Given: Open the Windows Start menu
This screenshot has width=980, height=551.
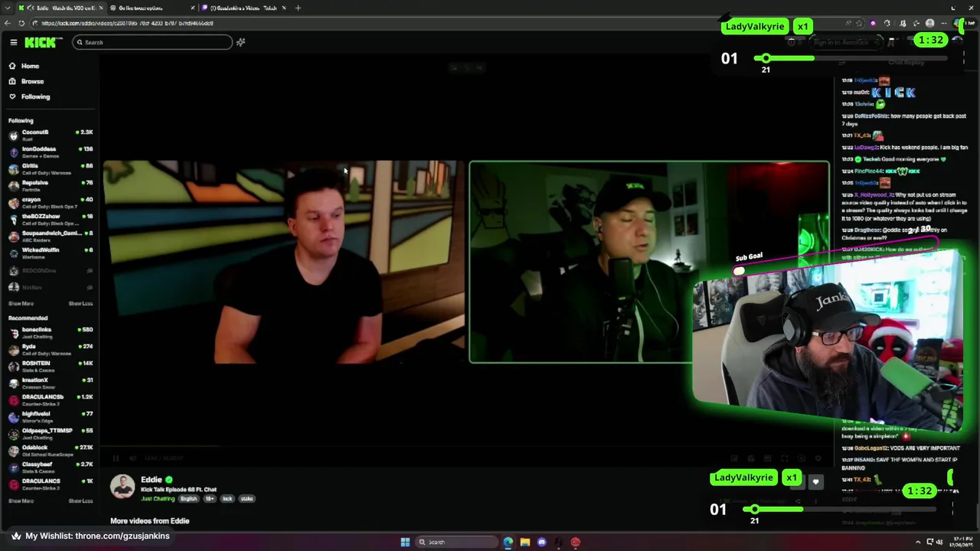Looking at the screenshot, I should click(x=405, y=542).
